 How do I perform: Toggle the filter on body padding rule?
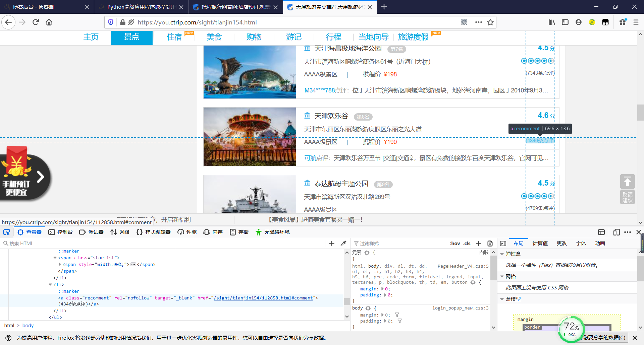click(x=400, y=321)
